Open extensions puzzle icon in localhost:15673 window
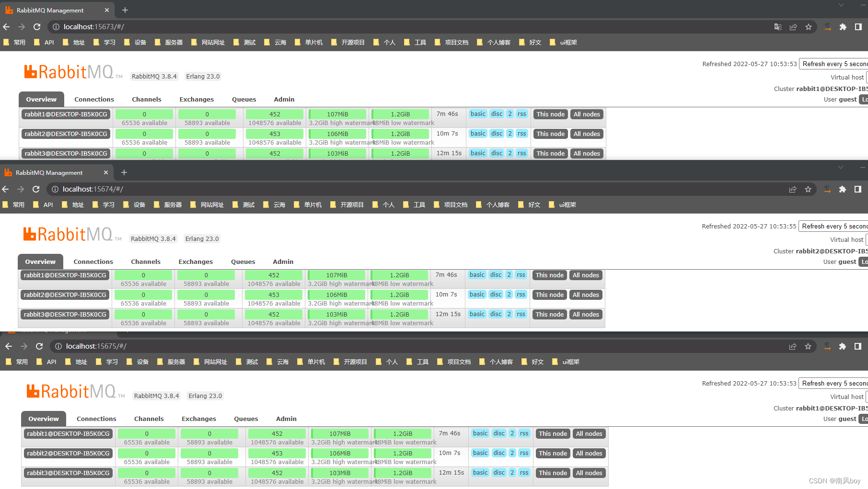The width and height of the screenshot is (868, 489). 843,27
